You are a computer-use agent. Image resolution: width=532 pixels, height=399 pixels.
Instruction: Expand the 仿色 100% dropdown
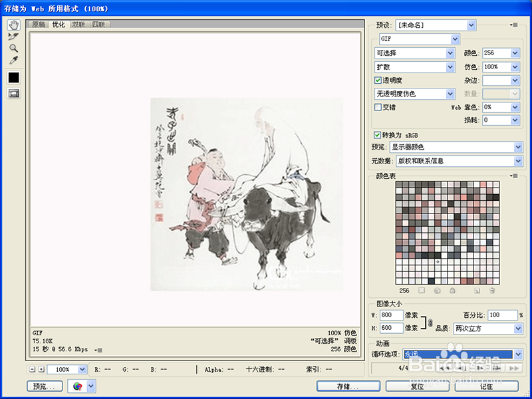click(x=515, y=67)
